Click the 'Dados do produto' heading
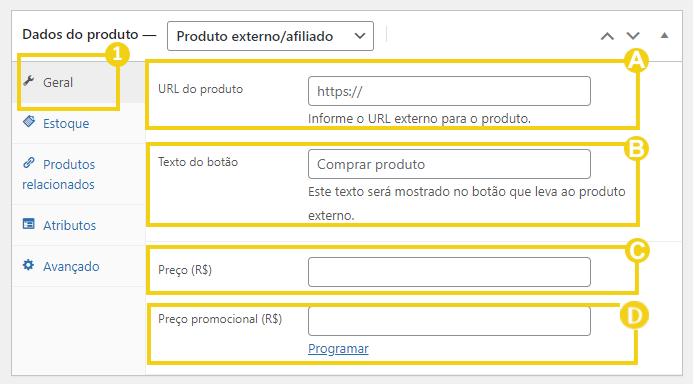The width and height of the screenshot is (693, 384). point(80,34)
